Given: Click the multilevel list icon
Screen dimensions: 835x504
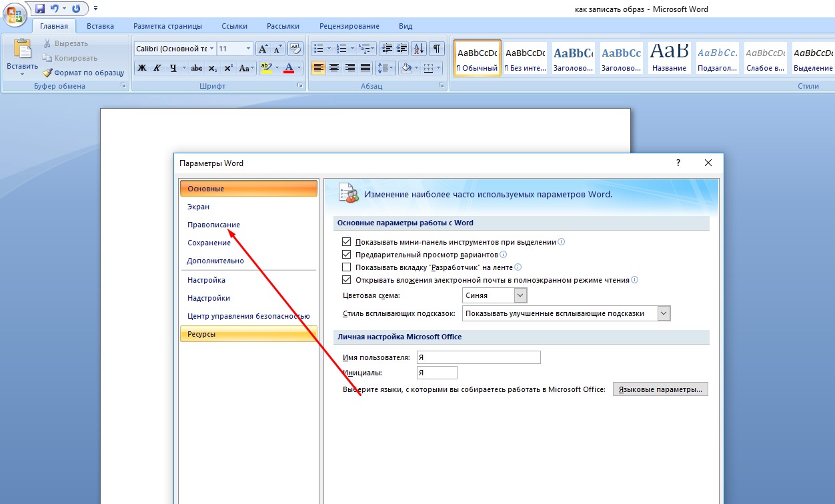Looking at the screenshot, I should coord(364,49).
